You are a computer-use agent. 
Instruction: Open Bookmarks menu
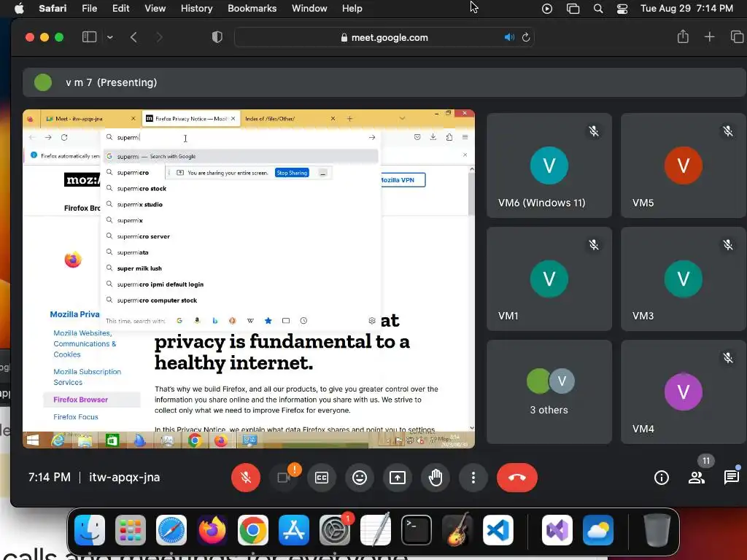(252, 8)
